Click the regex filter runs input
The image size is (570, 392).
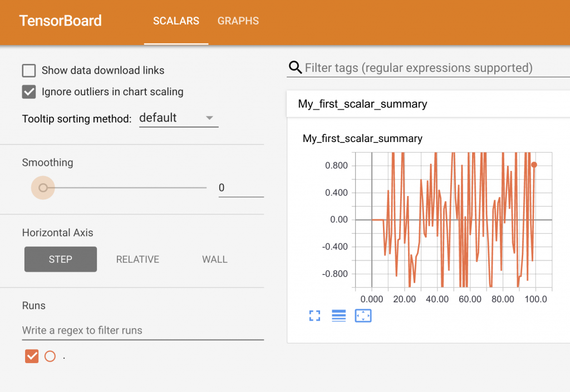[x=142, y=330]
